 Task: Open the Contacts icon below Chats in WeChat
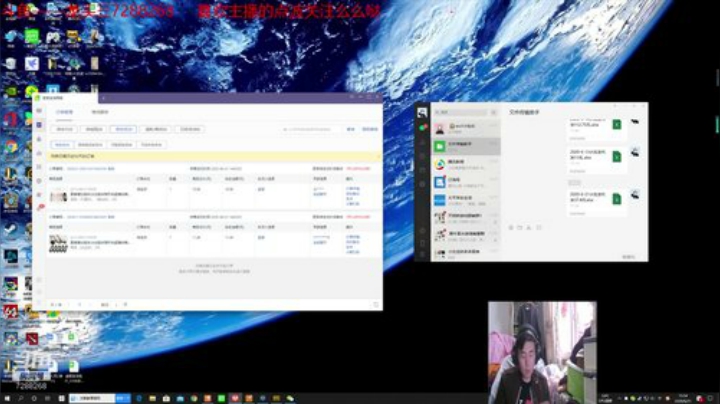click(x=422, y=143)
